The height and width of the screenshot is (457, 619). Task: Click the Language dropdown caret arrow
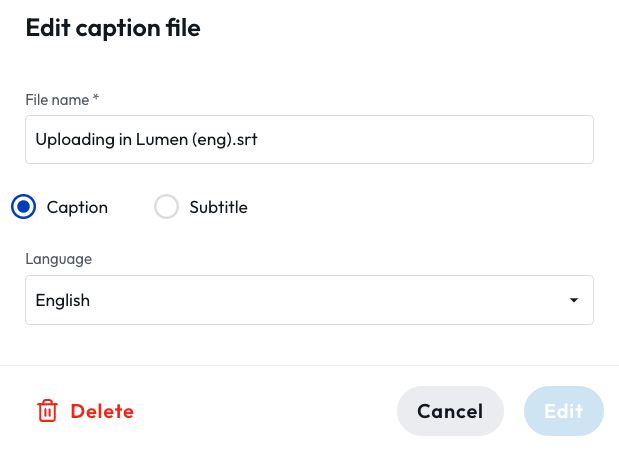[x=574, y=300]
